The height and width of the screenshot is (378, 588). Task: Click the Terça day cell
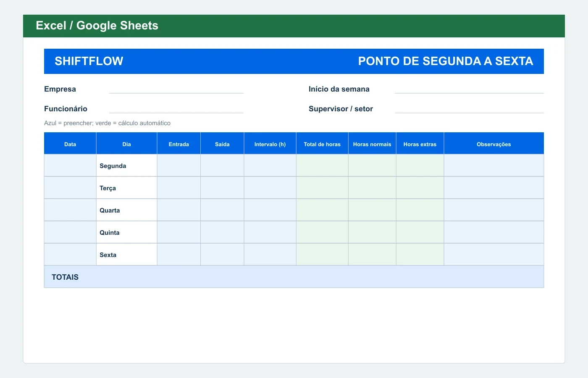[x=126, y=188]
